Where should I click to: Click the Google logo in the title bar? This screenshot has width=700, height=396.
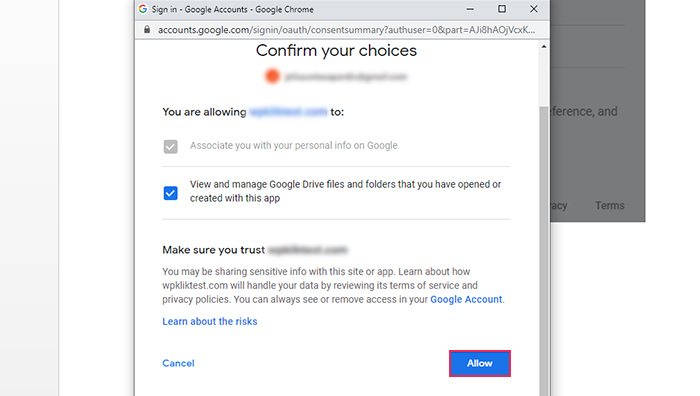pyautogui.click(x=143, y=9)
